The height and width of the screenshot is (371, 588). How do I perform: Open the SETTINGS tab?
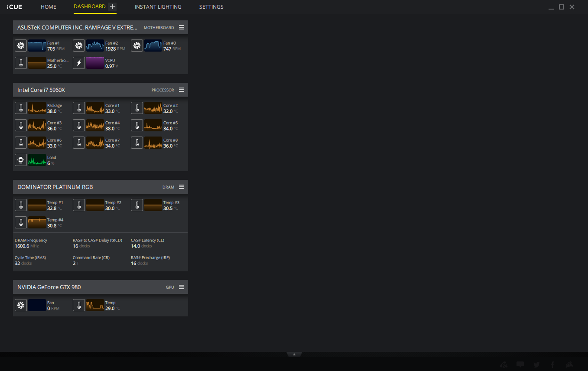point(211,7)
